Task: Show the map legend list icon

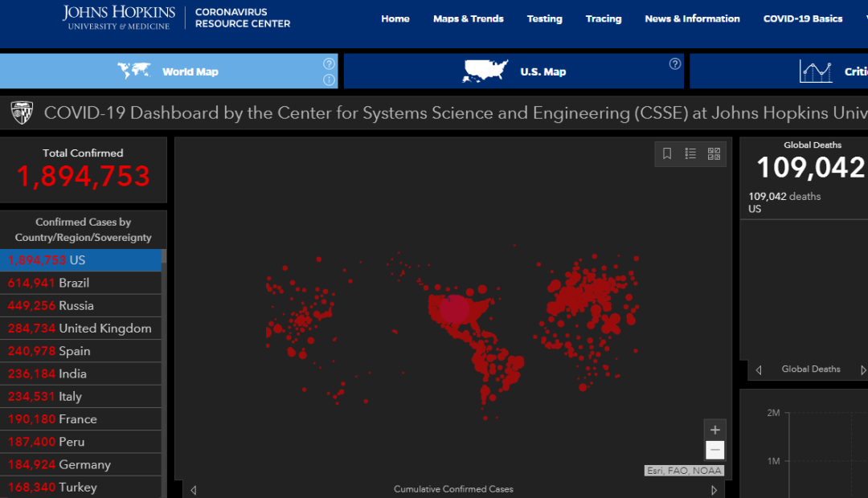Action: click(x=690, y=153)
